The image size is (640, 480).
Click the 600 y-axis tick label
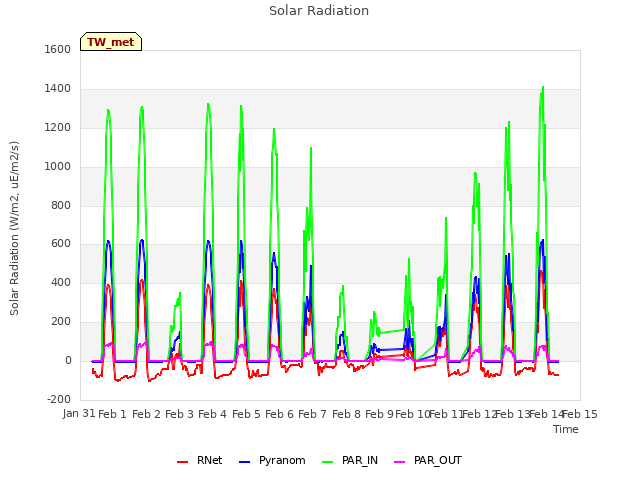[x=61, y=244]
